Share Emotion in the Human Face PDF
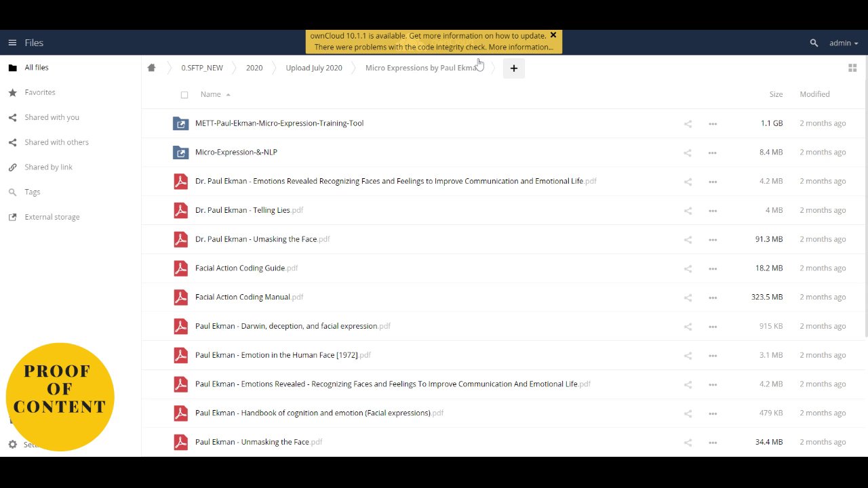Image resolution: width=868 pixels, height=488 pixels. pyautogui.click(x=688, y=356)
